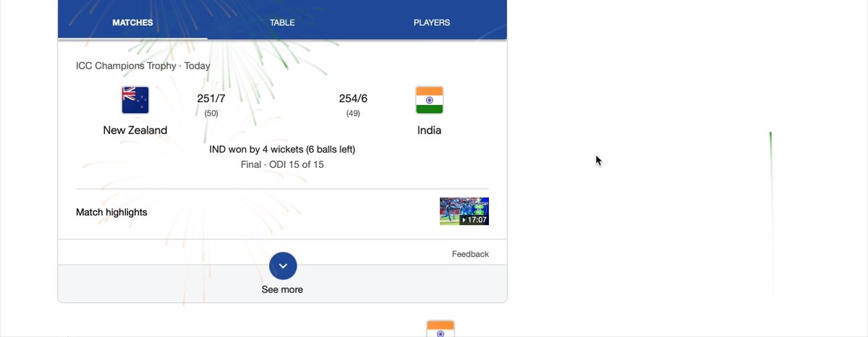Click the India flag icon
The image size is (868, 337).
pos(429,100)
